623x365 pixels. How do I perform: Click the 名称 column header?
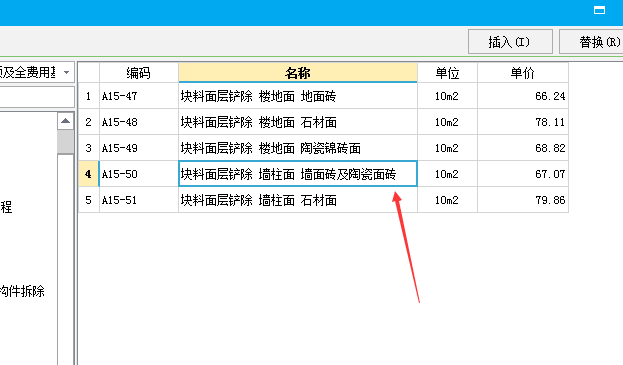click(x=298, y=73)
